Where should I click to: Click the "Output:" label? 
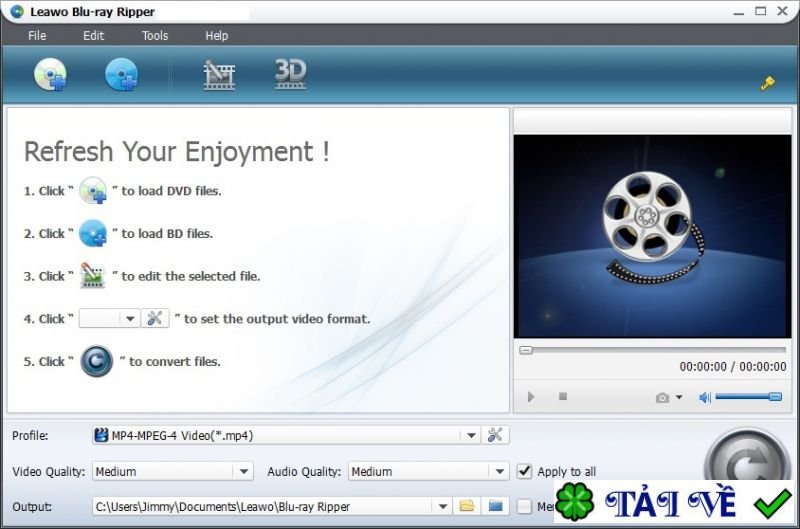click(x=32, y=507)
